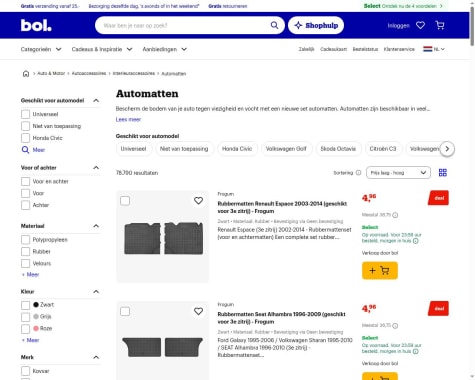Image resolution: width=475 pixels, height=380 pixels.
Task: Open Seat Alhambra mats product thumbnail
Action: 163,341
